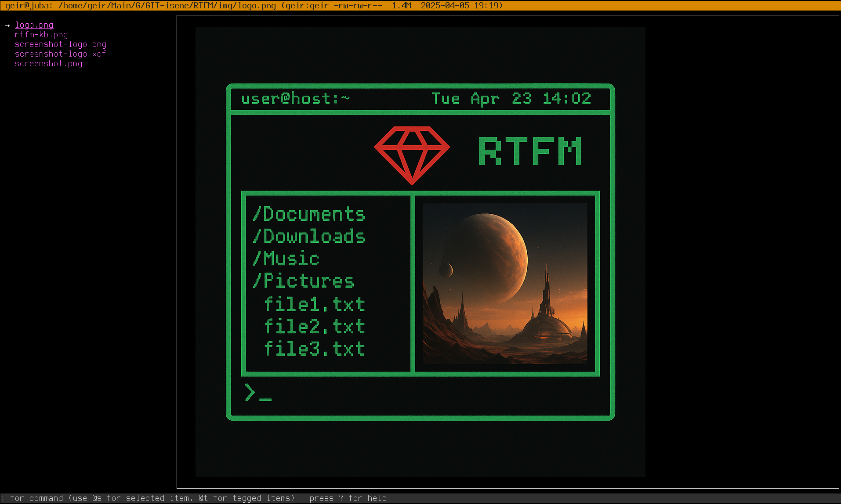The width and height of the screenshot is (841, 504).
Task: Click Tue Apr 23 14:02 in preview
Action: coord(511,99)
